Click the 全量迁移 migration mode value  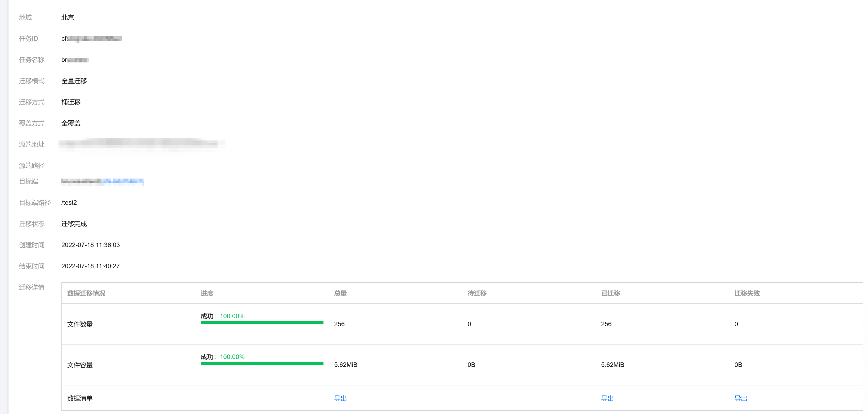click(x=74, y=81)
